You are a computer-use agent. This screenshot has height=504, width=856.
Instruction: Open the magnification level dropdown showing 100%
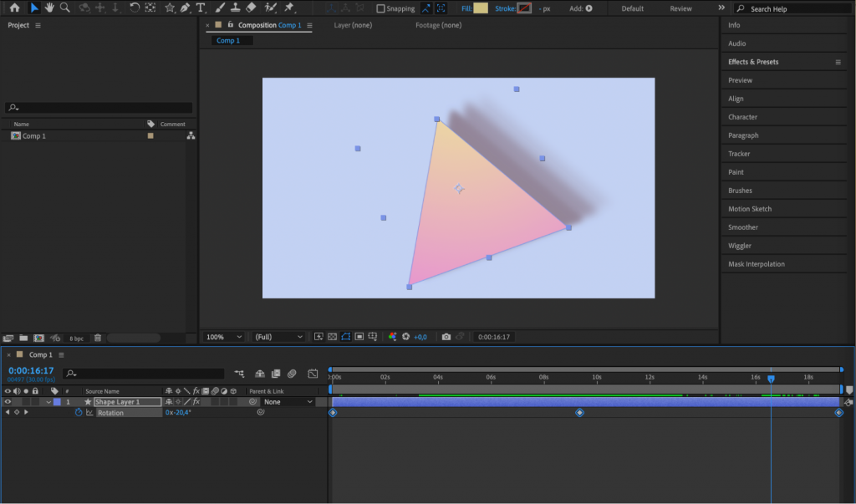(222, 337)
